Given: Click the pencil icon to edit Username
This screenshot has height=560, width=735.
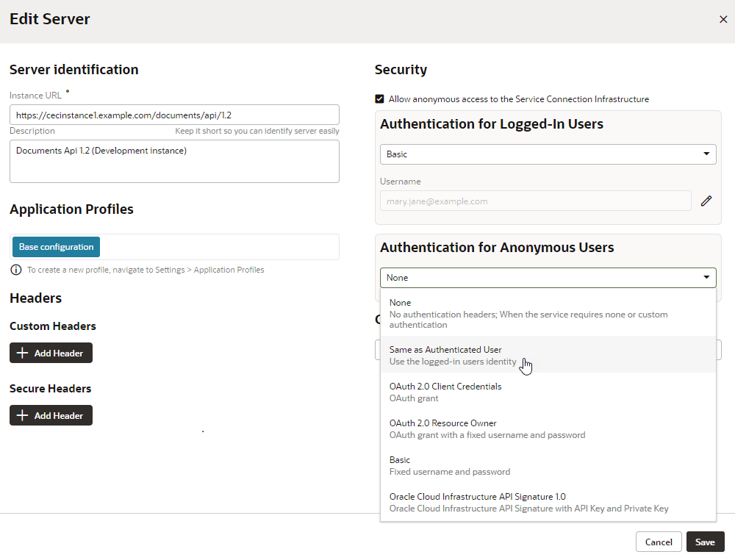Looking at the screenshot, I should click(706, 201).
